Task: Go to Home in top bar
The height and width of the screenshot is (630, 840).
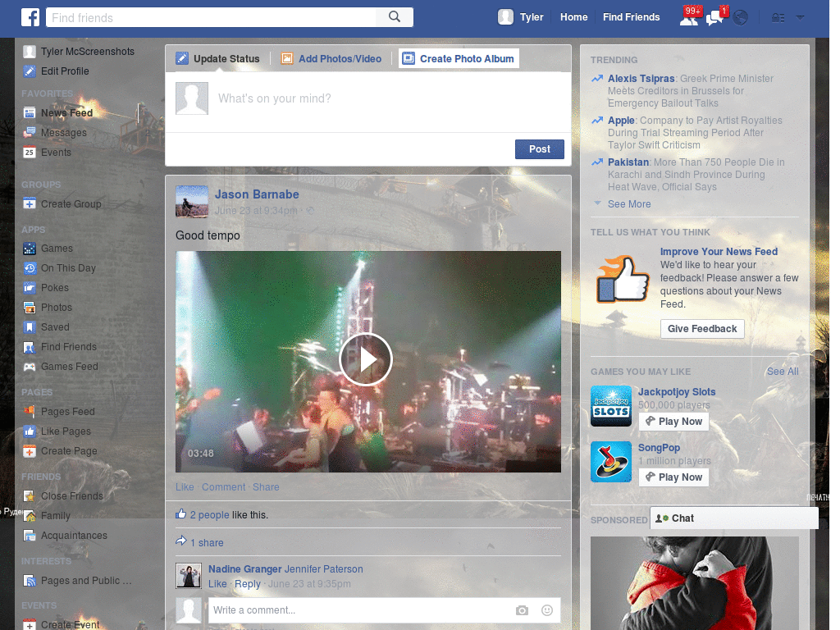Action: click(573, 17)
